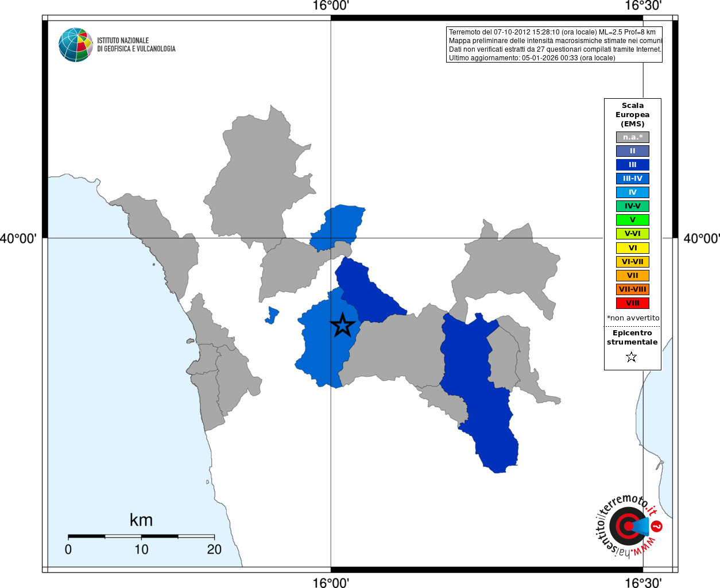Image resolution: width=720 pixels, height=588 pixels.
Task: Click 'Terremoto del 07-10-2012' info line
Action: (552, 32)
